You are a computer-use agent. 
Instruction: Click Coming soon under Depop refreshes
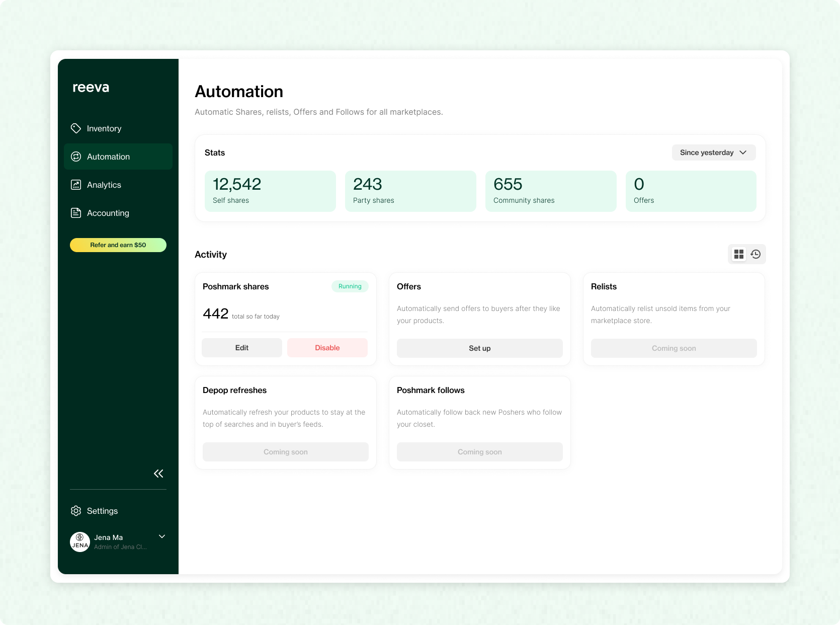286,452
